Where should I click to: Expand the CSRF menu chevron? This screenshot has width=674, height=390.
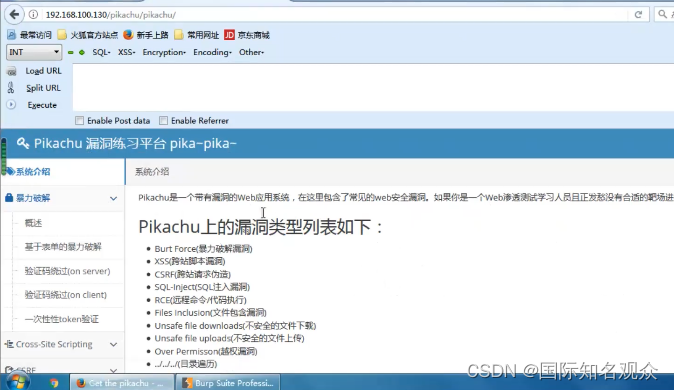coord(113,370)
